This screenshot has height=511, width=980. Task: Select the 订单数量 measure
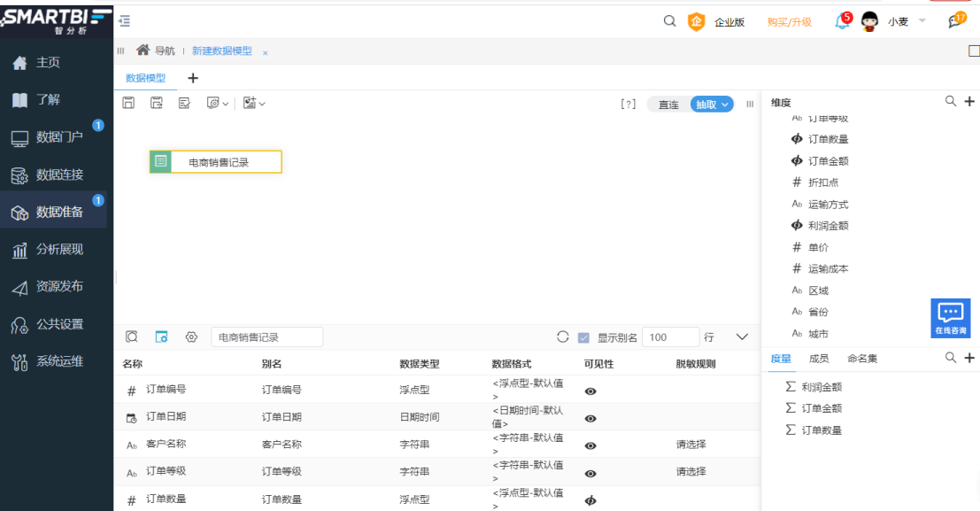[822, 430]
